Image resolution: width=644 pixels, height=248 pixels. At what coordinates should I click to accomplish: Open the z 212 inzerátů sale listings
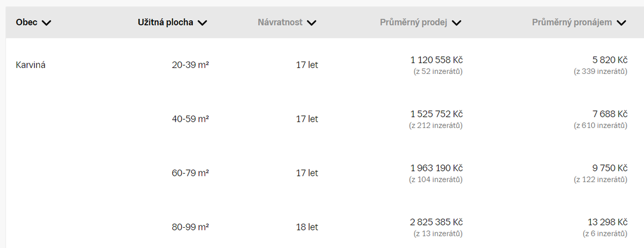coord(435,125)
